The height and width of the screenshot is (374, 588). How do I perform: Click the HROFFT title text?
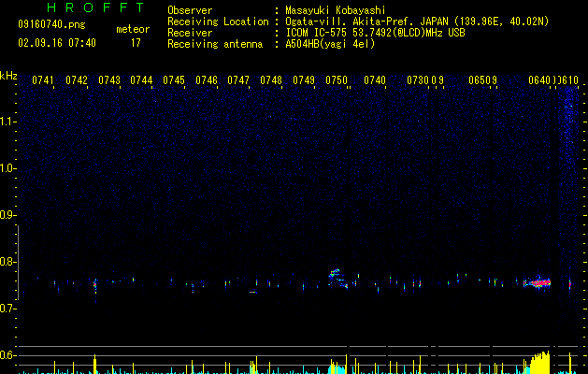coord(95,7)
